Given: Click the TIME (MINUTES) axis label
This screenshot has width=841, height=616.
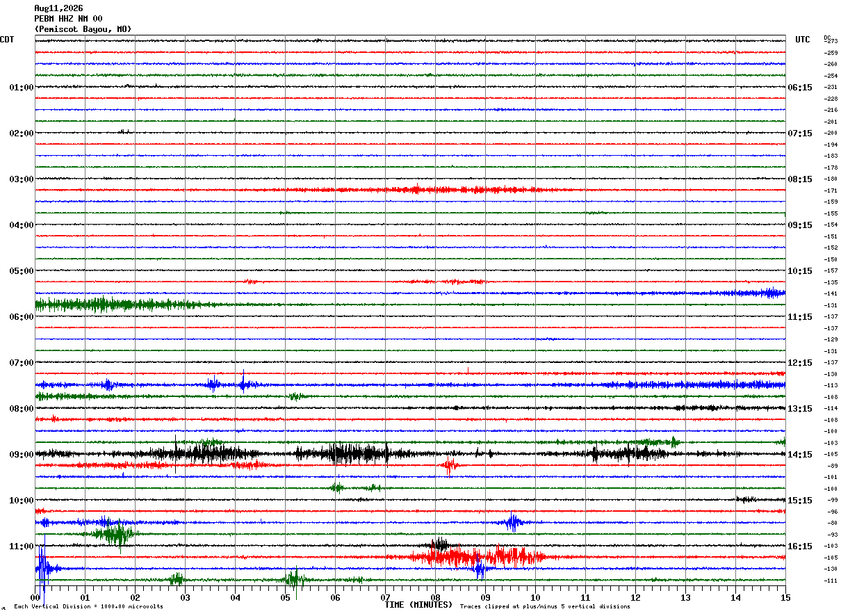Looking at the screenshot, I should point(418,605).
